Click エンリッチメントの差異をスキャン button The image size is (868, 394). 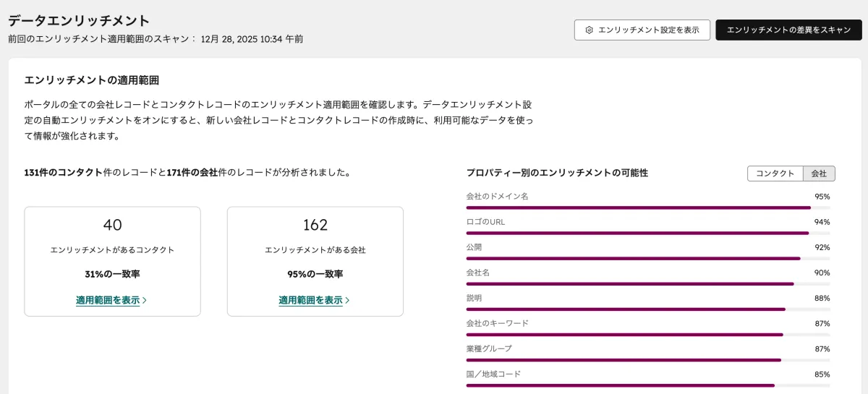tap(788, 30)
